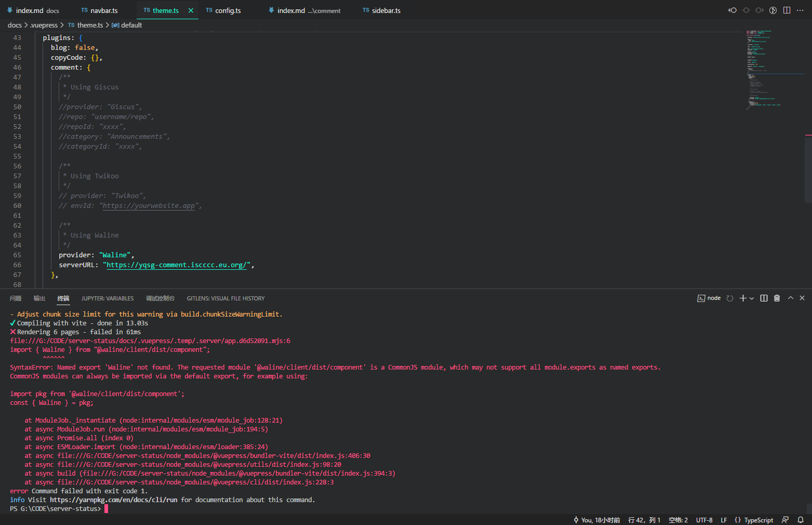
Task: Open the source control graph icon
Action: [773, 10]
